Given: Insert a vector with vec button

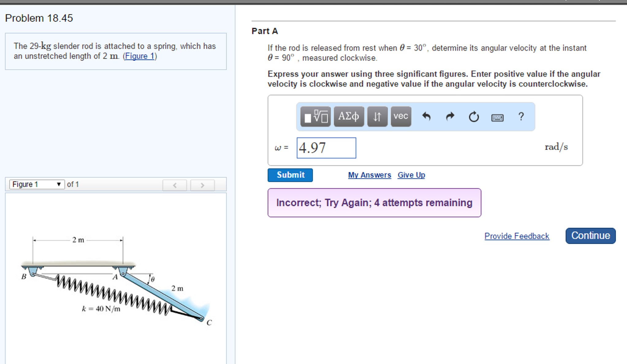Looking at the screenshot, I should point(401,117).
